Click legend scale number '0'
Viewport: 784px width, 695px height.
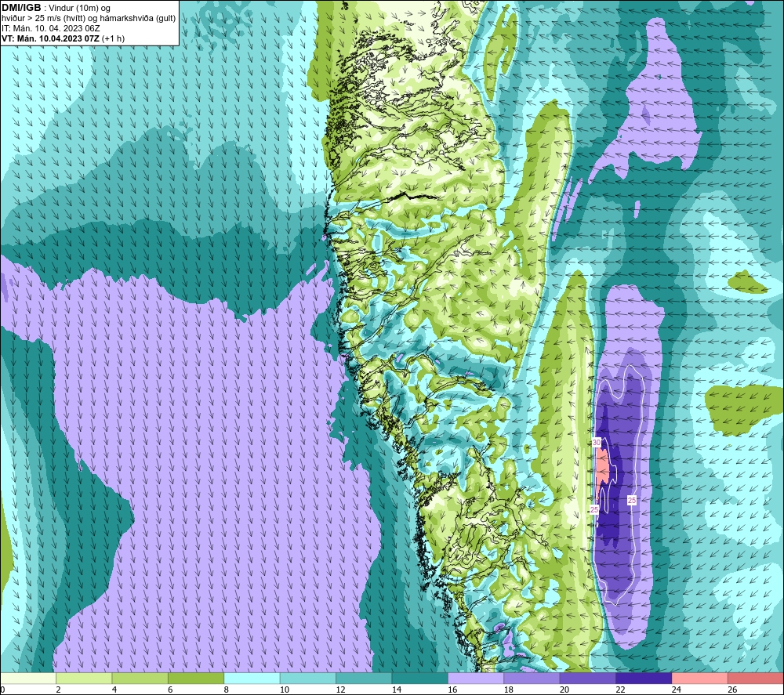click(x=2, y=690)
